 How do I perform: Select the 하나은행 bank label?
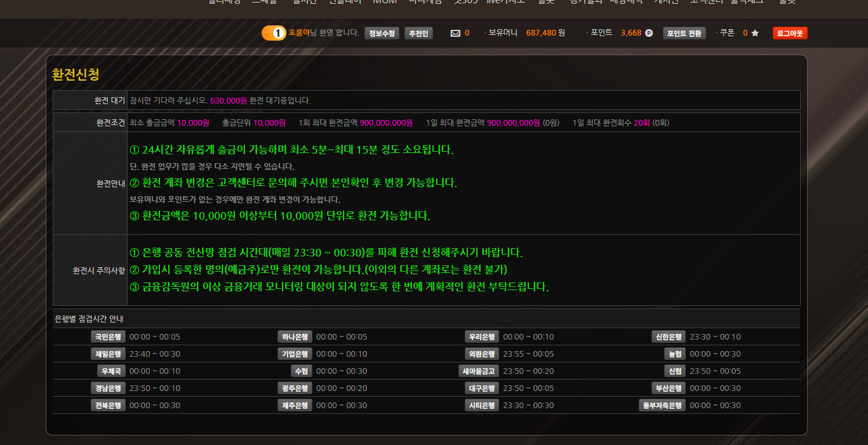tap(295, 337)
